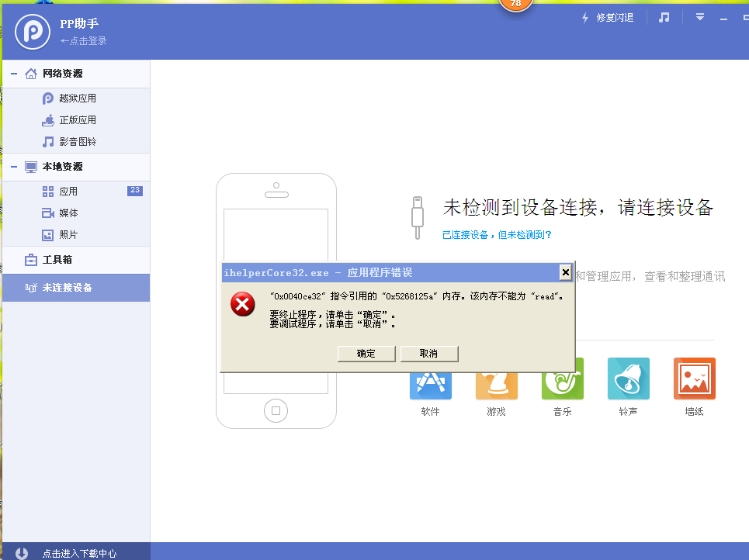
Task: Click the 修复闪退 lightning button
Action: [x=608, y=18]
